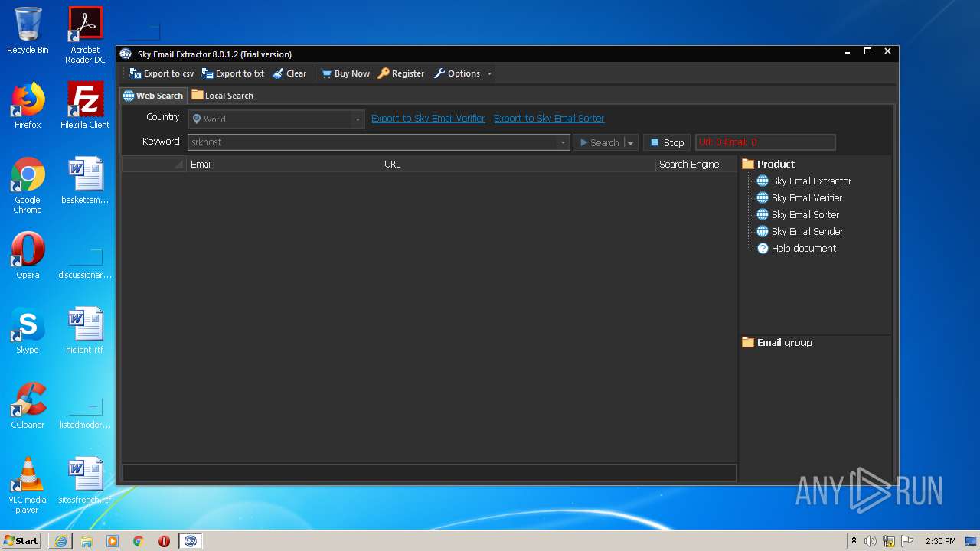Switch to the Local Search tab
This screenshot has width=980, height=551.
(x=222, y=96)
